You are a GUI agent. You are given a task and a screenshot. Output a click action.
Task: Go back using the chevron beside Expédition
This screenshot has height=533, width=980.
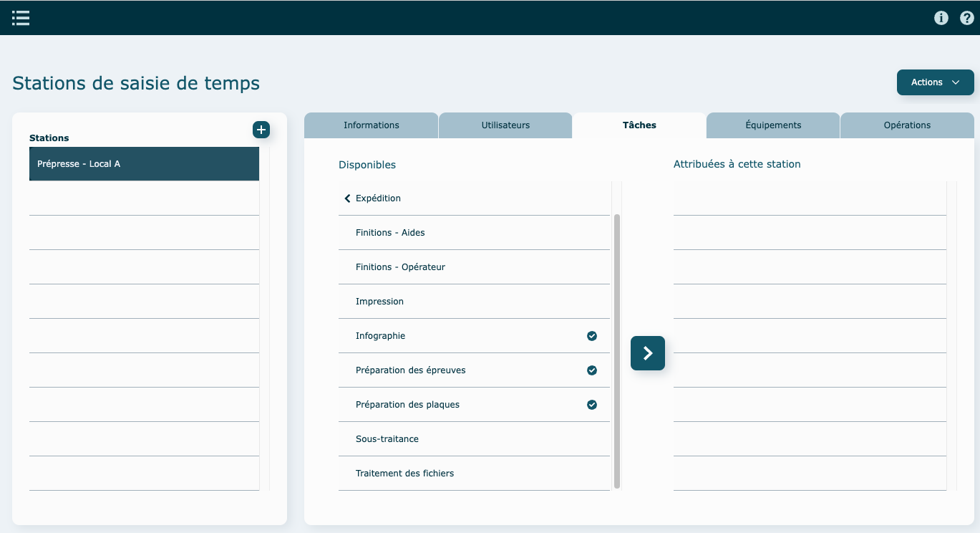click(x=347, y=198)
